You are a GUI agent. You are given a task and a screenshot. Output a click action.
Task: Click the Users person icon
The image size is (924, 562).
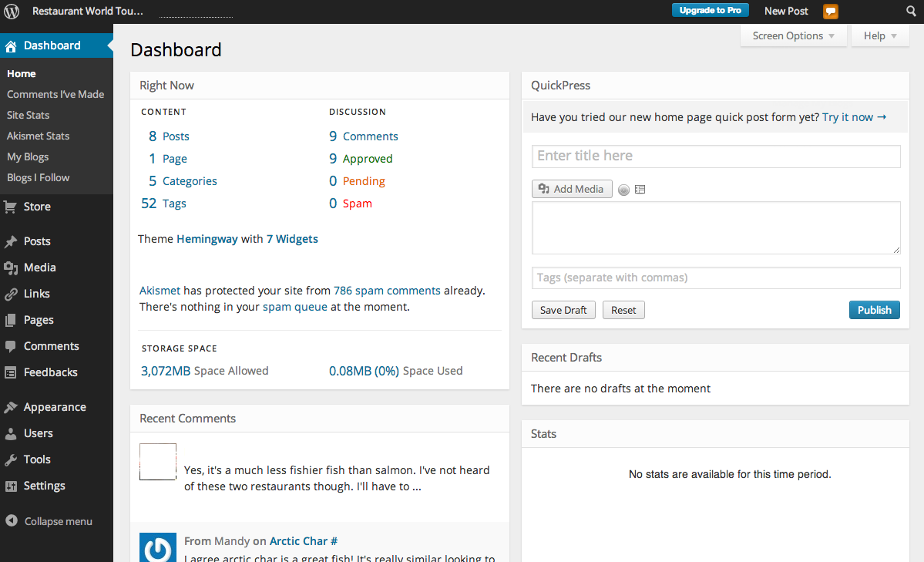click(x=11, y=434)
